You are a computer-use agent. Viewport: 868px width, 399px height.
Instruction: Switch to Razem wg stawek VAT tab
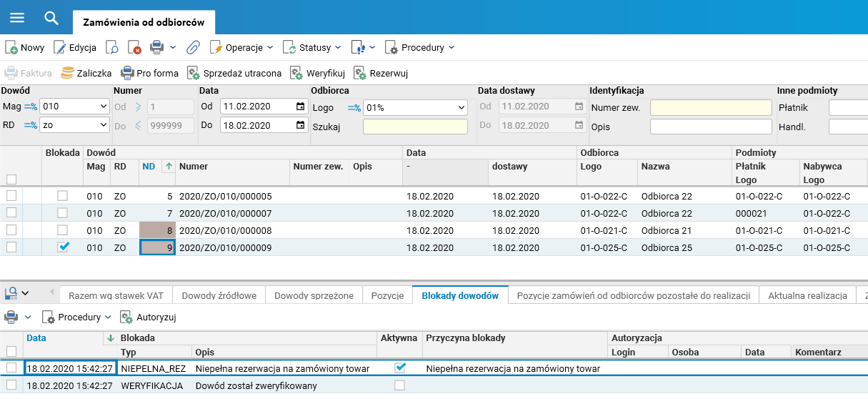point(116,295)
